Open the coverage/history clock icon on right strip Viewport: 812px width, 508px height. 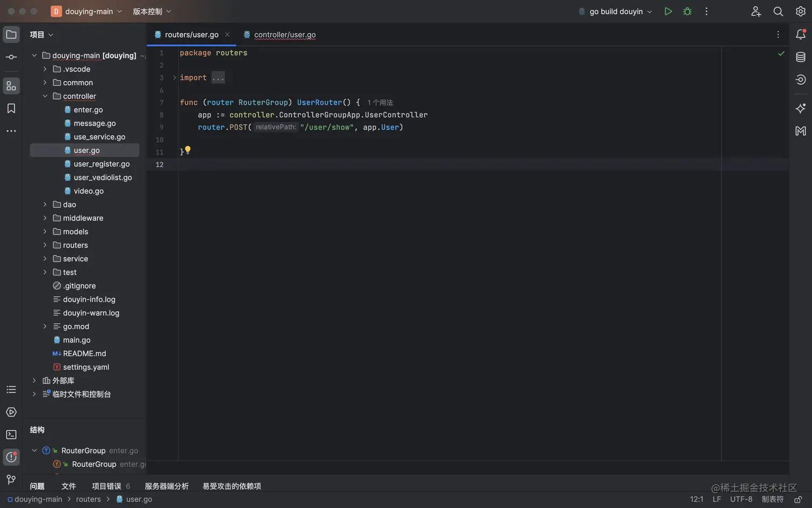pos(801,80)
